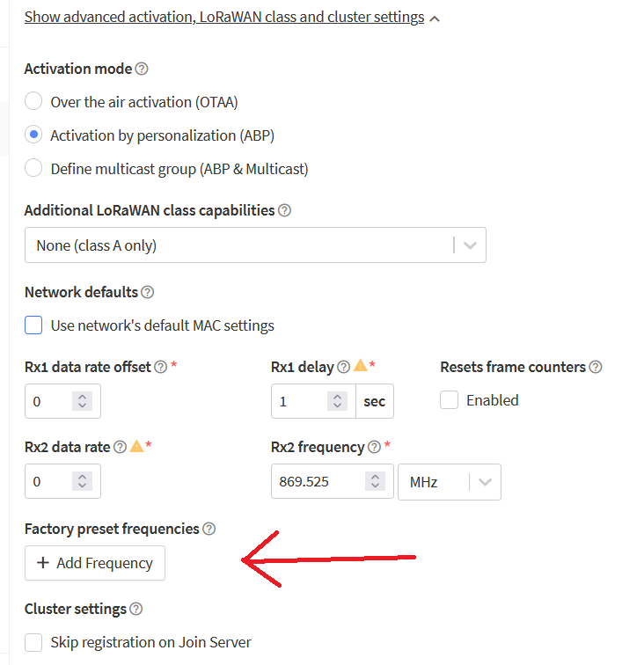
Task: Click warning triangle next to Rx1 delay
Action: coord(360,365)
